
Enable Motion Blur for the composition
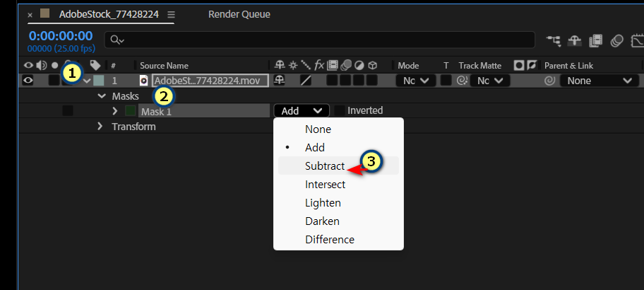click(617, 40)
